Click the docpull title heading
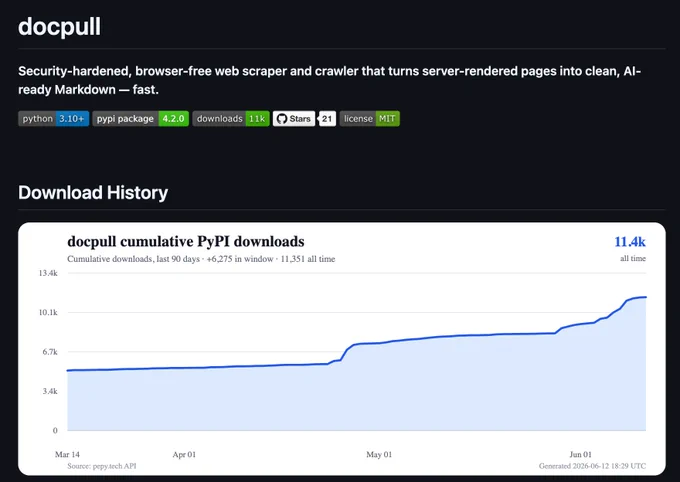 pos(59,26)
